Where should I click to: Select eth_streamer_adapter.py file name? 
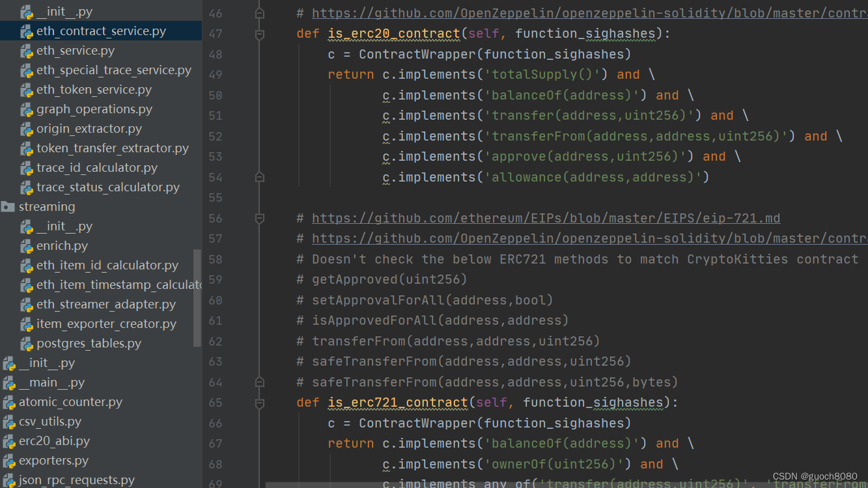[x=106, y=305]
